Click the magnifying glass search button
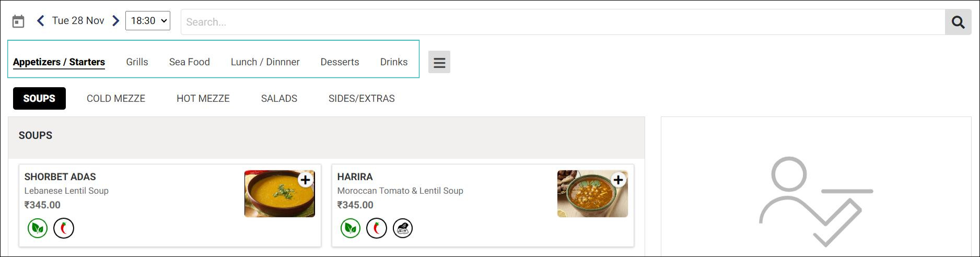This screenshot has width=980, height=257. pos(958,22)
